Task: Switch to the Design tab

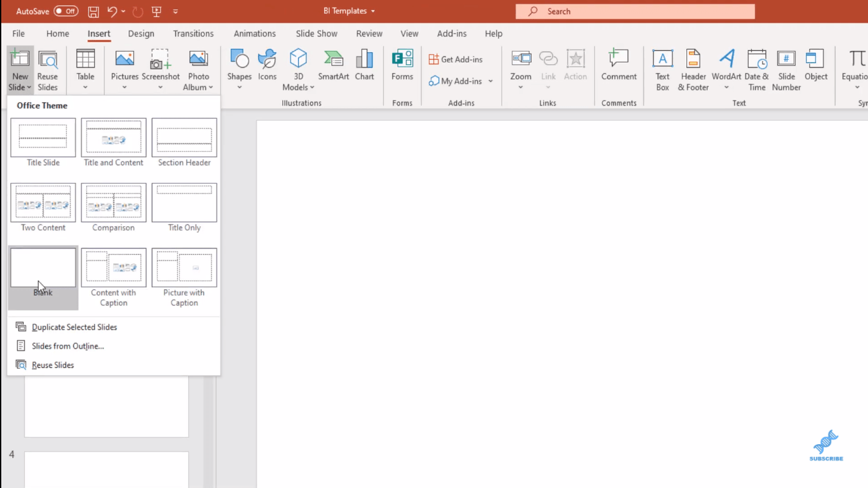Action: pyautogui.click(x=141, y=34)
